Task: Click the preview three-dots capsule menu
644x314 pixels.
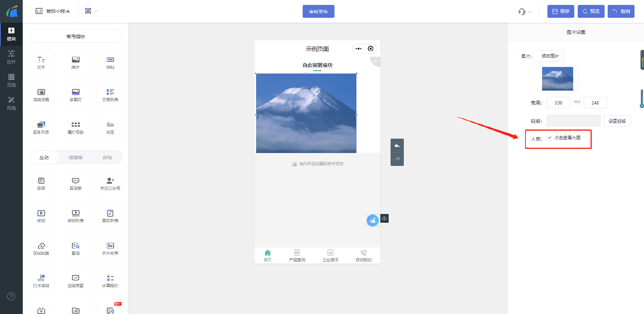Action: point(358,48)
